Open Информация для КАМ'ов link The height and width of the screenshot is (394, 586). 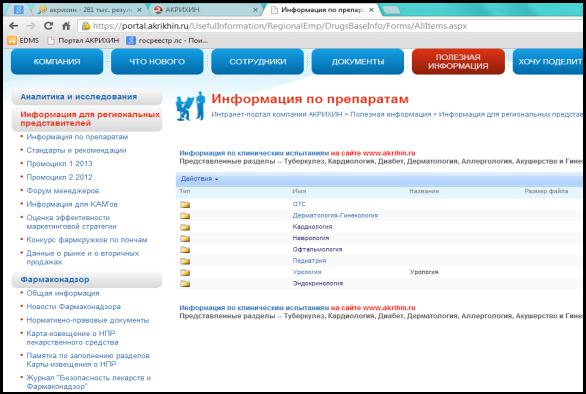72,204
